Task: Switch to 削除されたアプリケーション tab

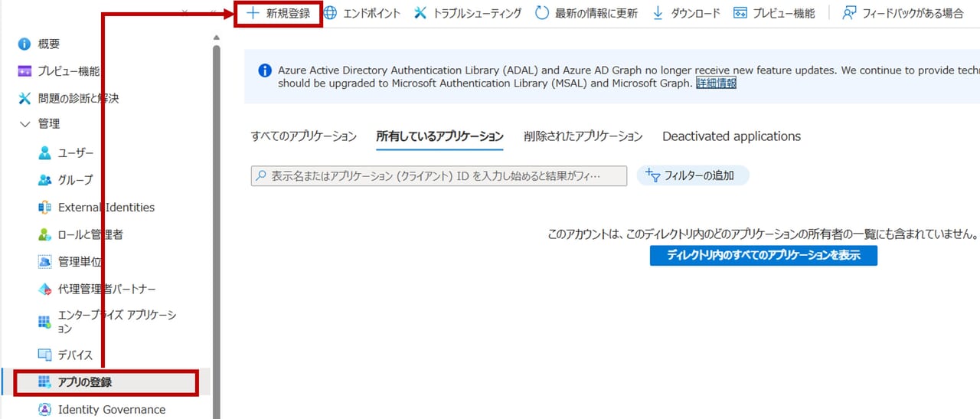Action: 583,136
